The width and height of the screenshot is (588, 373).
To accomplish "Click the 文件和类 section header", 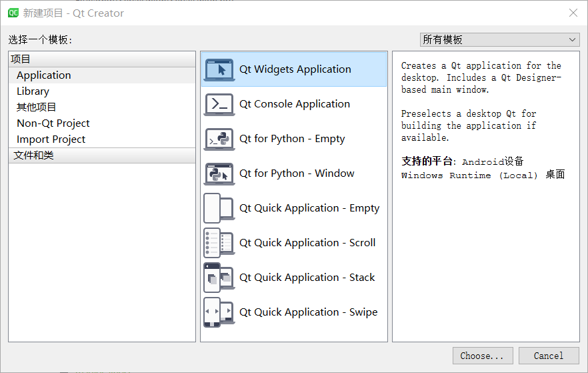I will point(33,155).
